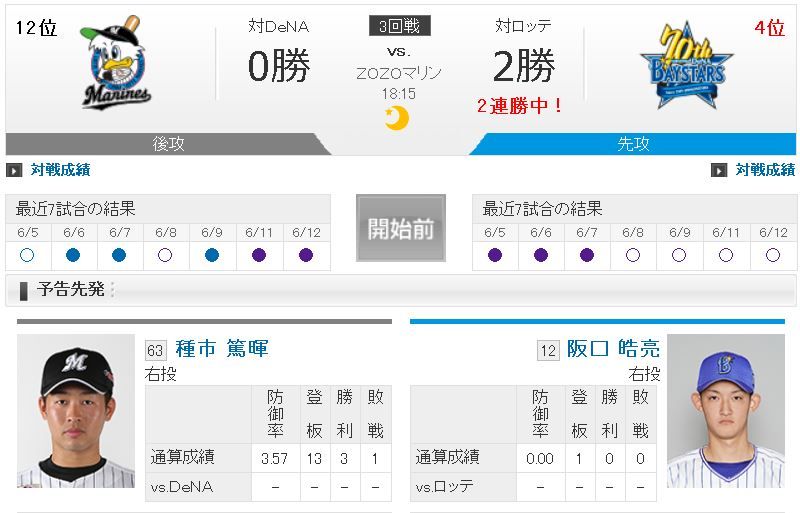Click BayStars 6/11 result circle
This screenshot has height=513, width=800.
click(726, 255)
